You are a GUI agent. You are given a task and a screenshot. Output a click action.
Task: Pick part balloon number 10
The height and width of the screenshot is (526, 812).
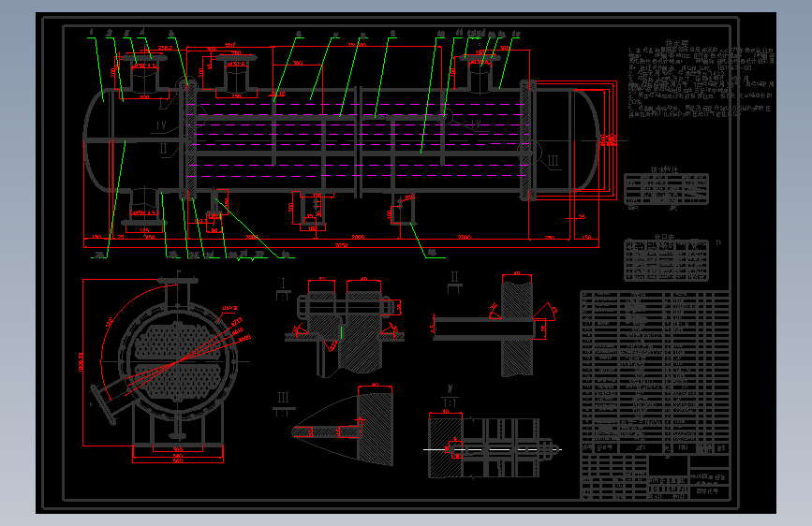coord(441,35)
